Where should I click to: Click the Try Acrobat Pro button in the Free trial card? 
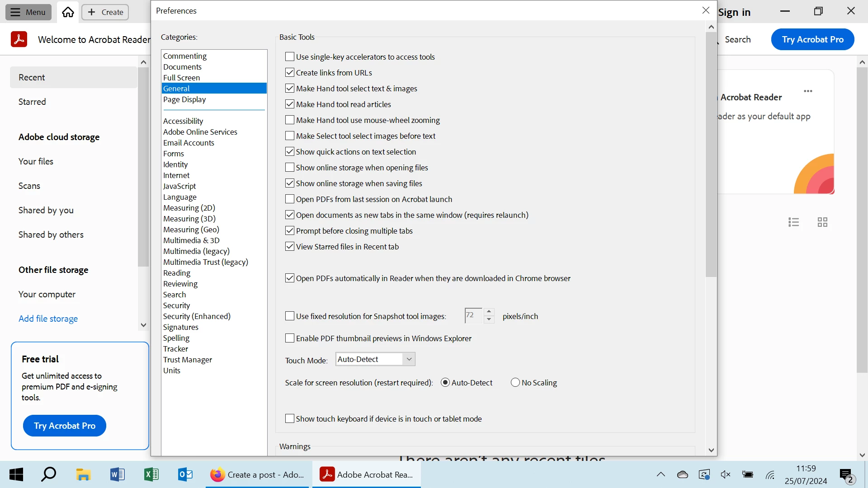65,426
